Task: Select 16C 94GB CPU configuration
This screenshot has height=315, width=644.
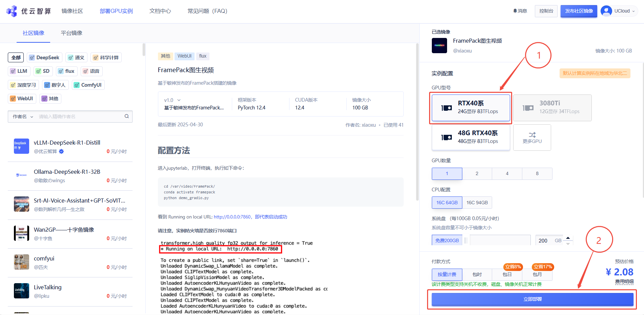Action: pyautogui.click(x=477, y=203)
